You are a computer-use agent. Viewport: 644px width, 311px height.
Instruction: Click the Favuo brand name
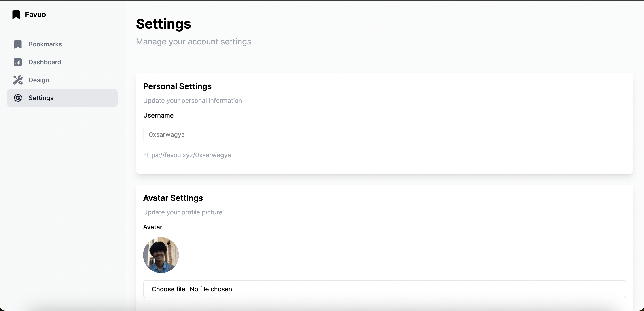pyautogui.click(x=35, y=15)
